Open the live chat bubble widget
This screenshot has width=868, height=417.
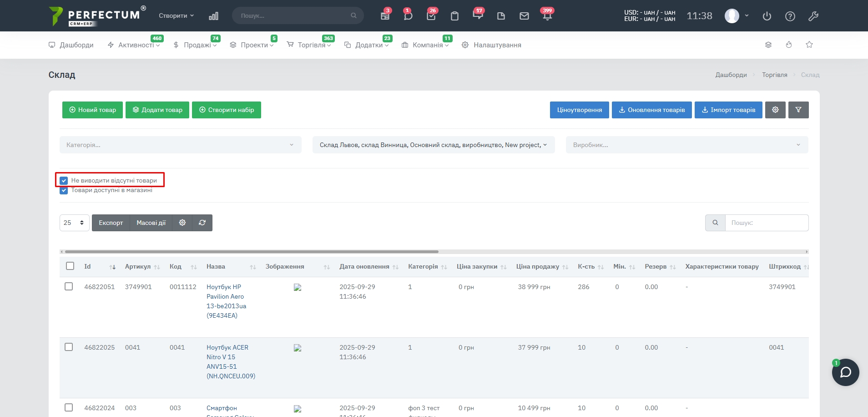click(845, 372)
